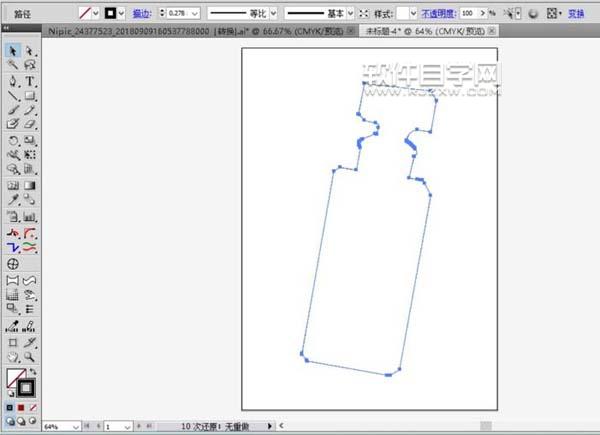Reset to default fill and stroke
Viewport: 600px width, 435px height.
[x=10, y=393]
